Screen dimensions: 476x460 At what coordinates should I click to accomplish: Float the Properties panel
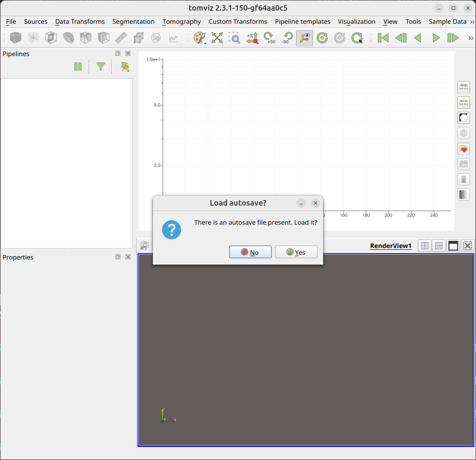[118, 257]
